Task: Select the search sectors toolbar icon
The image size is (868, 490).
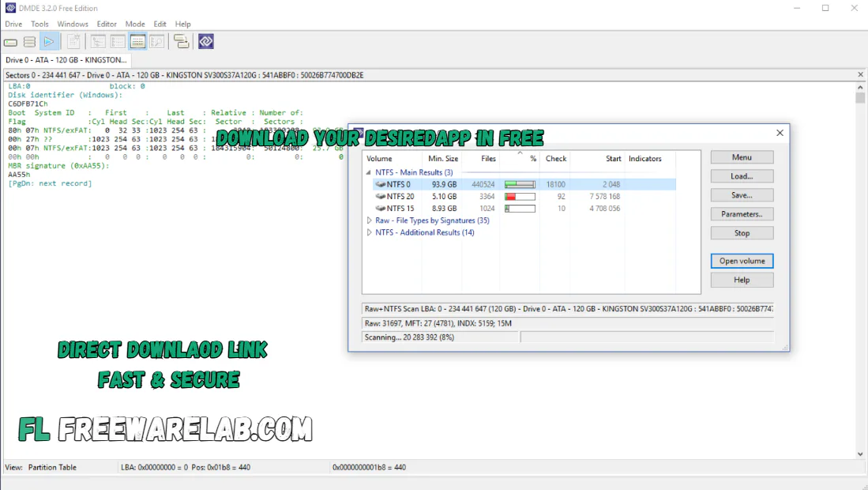Action: tap(157, 41)
